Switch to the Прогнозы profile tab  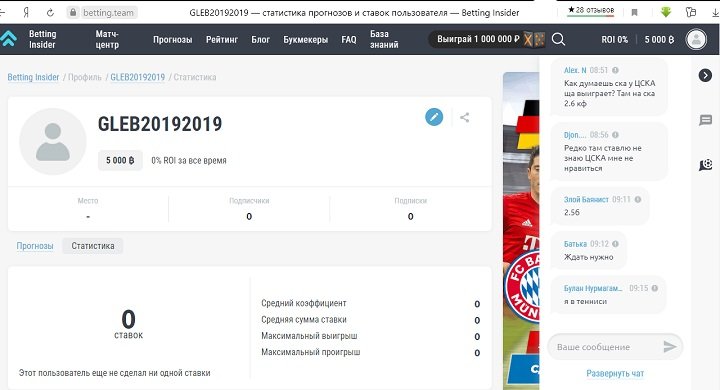[35, 246]
